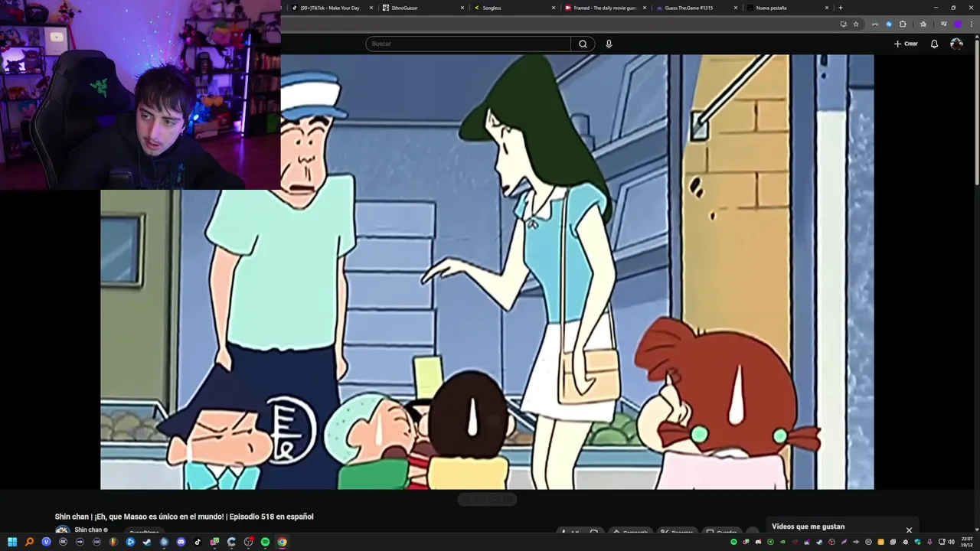Click the Crear button
The height and width of the screenshot is (551, 980).
[906, 44]
